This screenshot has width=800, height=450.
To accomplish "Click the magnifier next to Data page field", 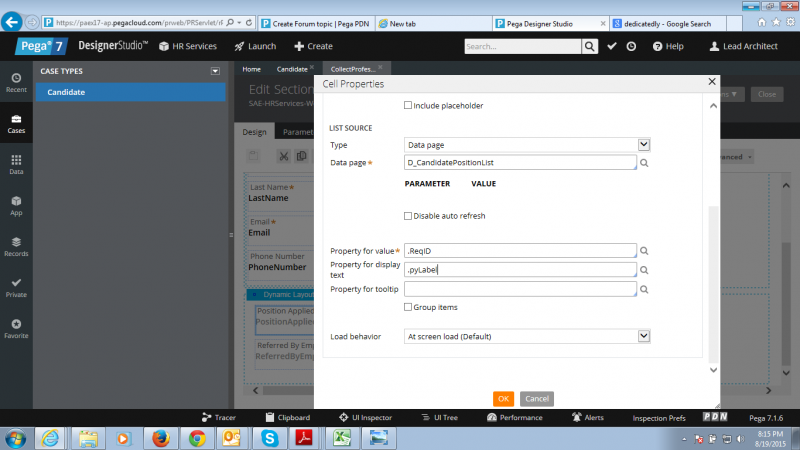I will [x=645, y=163].
